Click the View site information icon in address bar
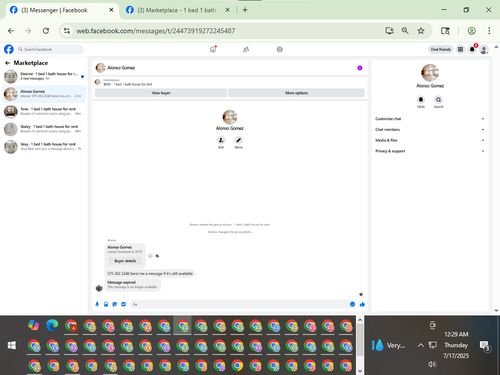 click(x=67, y=31)
